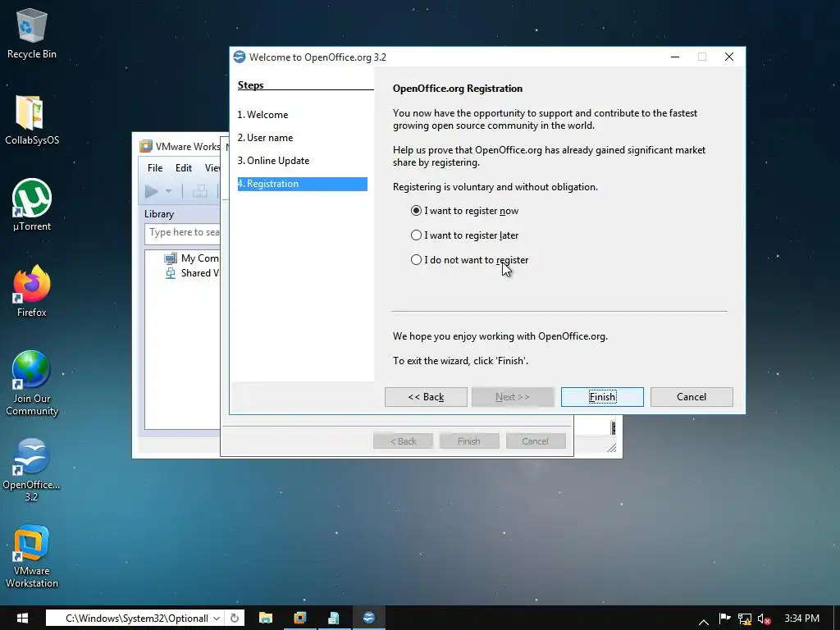Launch the OpenOffice 3.2 desktop shortcut
This screenshot has width=840, height=630.
pos(32,470)
